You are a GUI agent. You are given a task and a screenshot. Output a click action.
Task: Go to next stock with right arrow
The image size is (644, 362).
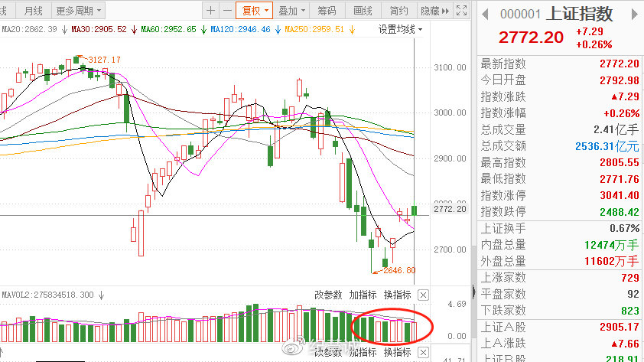634,15
